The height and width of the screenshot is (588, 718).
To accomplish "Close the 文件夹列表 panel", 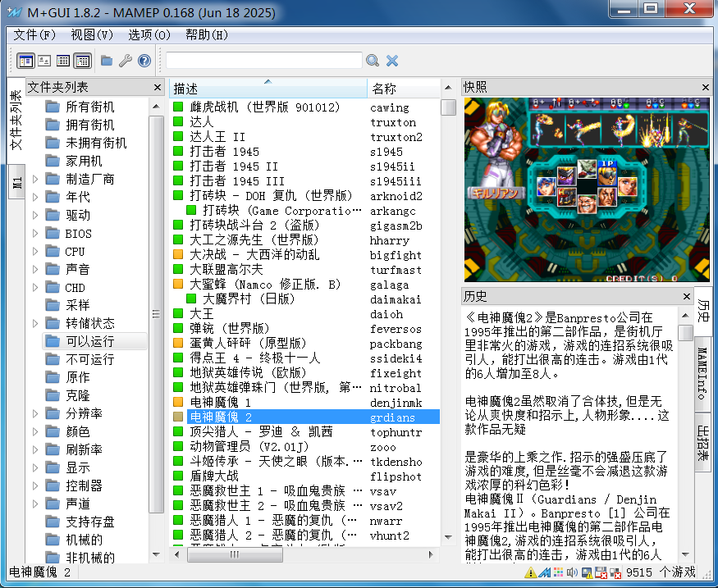I will click(158, 87).
